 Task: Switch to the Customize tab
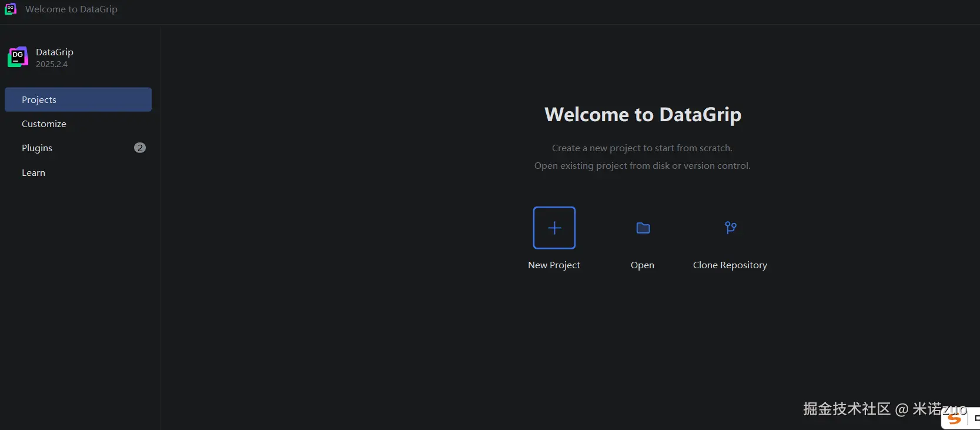click(78, 124)
